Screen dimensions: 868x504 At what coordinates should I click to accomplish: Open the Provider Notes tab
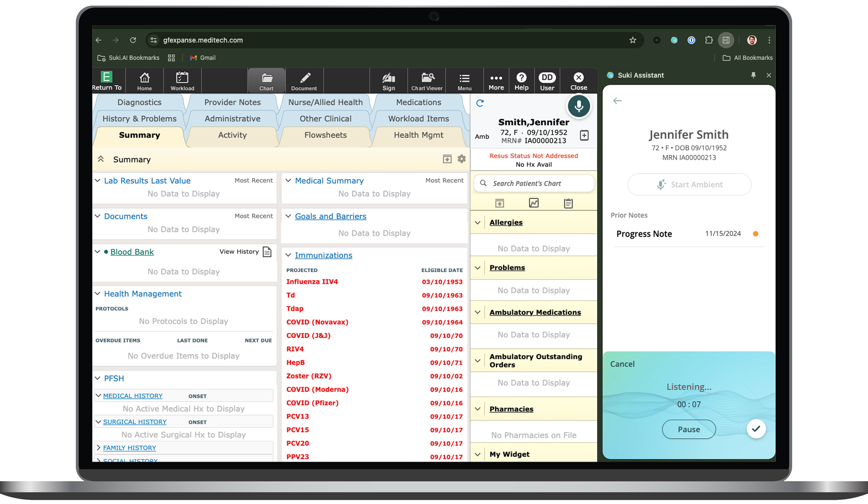coord(232,103)
